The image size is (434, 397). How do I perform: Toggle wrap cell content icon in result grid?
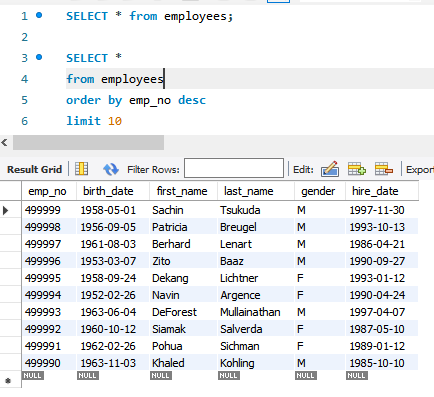point(82,169)
